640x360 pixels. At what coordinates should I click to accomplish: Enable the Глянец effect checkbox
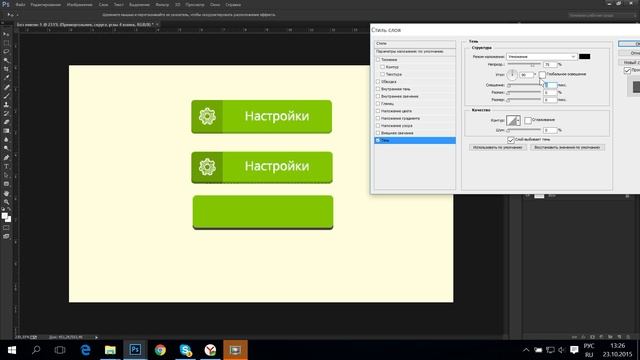378,104
